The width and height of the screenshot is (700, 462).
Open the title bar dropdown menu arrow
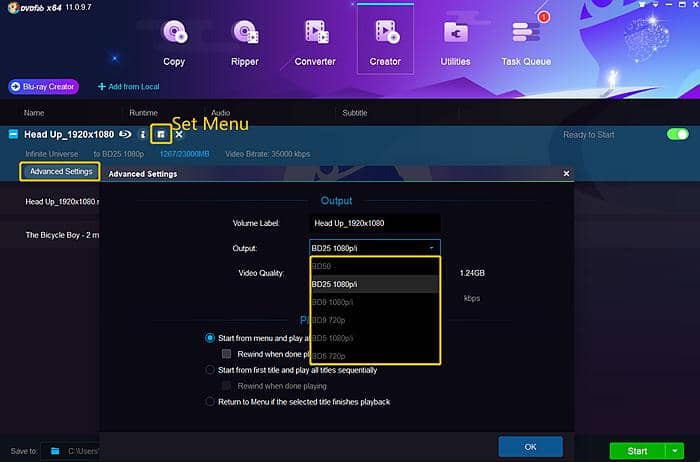point(655,4)
